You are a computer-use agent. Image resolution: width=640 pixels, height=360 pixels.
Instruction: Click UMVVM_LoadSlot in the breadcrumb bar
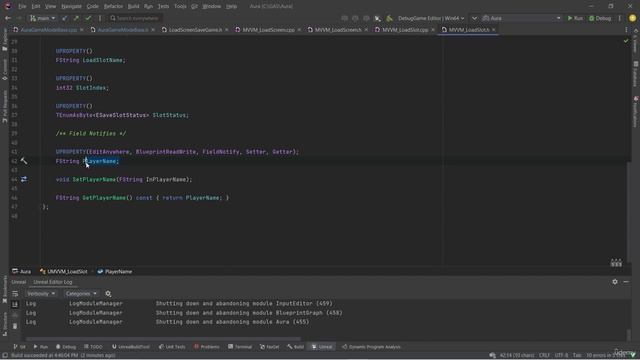point(64,271)
